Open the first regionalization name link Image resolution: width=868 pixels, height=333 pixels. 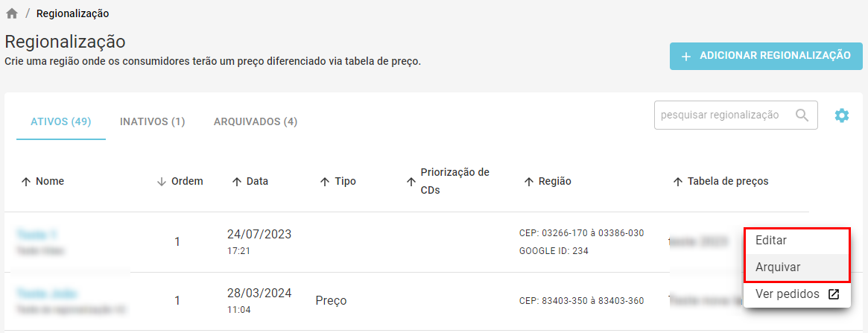[37, 235]
